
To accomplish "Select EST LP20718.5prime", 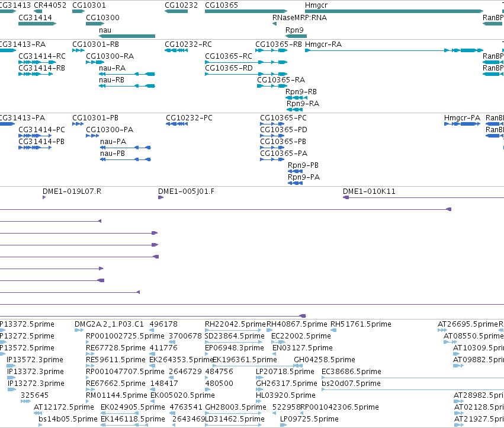I will click(259, 378).
